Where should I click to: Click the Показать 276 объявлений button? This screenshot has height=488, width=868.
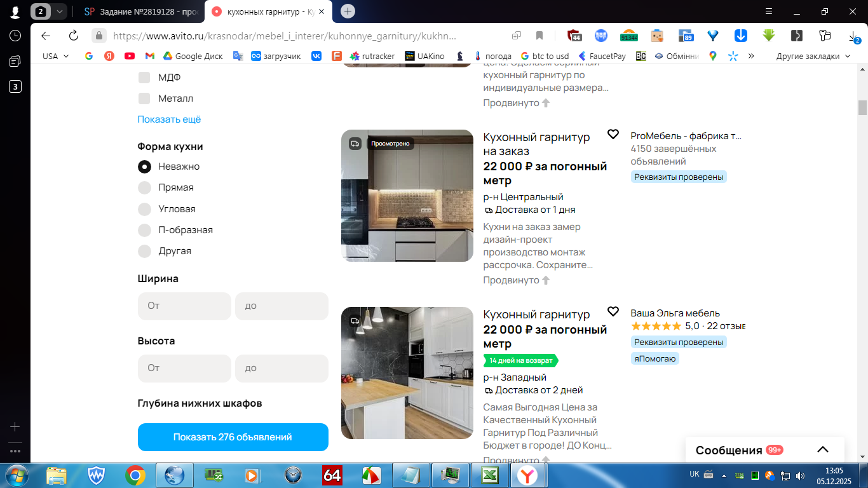(x=233, y=437)
